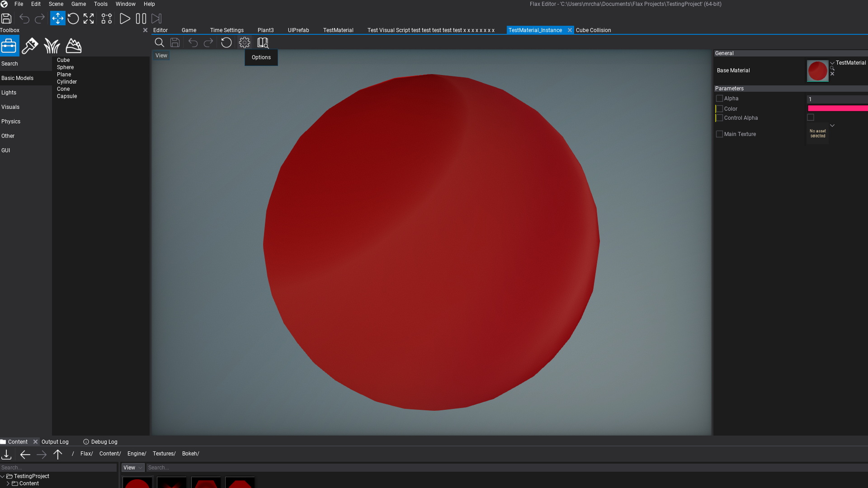Check the Main Texture parameter override
The width and height of the screenshot is (868, 488).
coord(720,134)
